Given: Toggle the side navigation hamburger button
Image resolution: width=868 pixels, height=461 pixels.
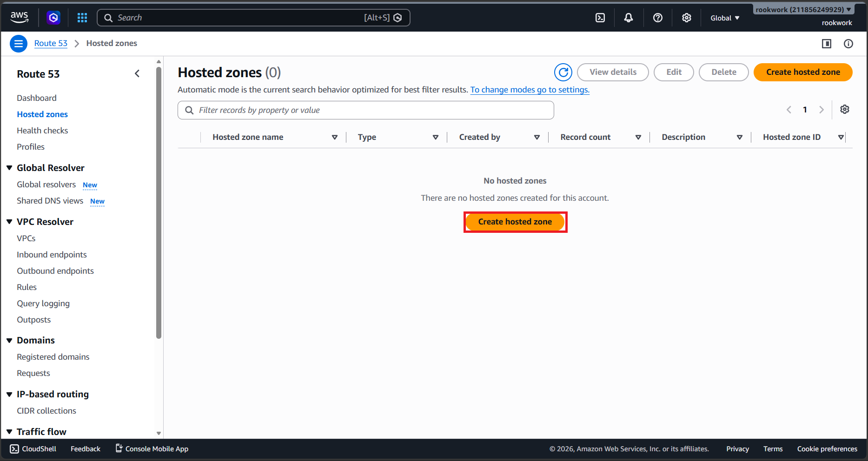Looking at the screenshot, I should pyautogui.click(x=19, y=44).
